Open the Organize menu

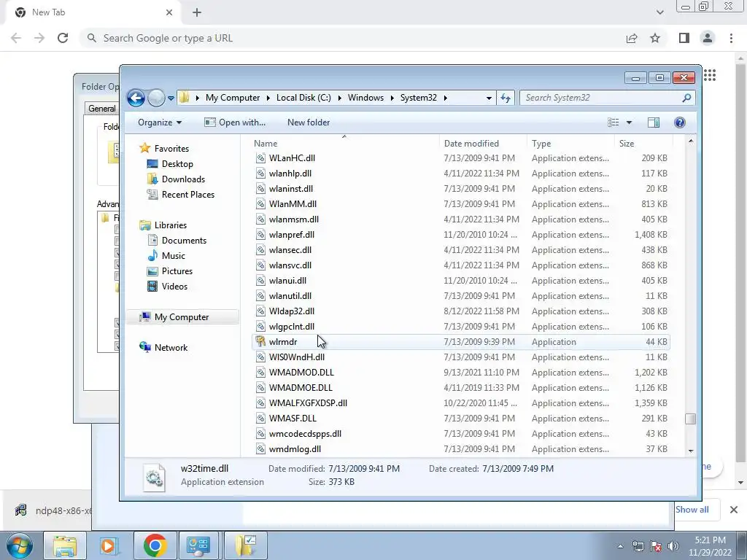[x=160, y=122]
